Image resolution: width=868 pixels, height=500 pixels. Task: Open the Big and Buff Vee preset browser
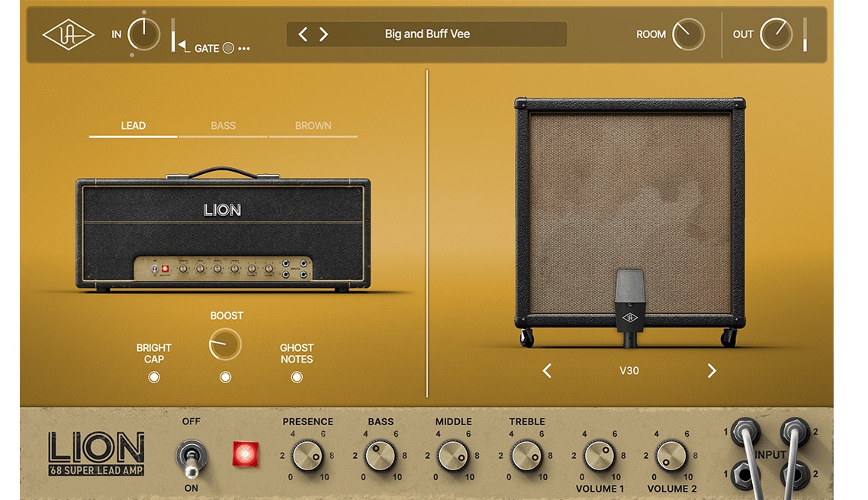(427, 34)
